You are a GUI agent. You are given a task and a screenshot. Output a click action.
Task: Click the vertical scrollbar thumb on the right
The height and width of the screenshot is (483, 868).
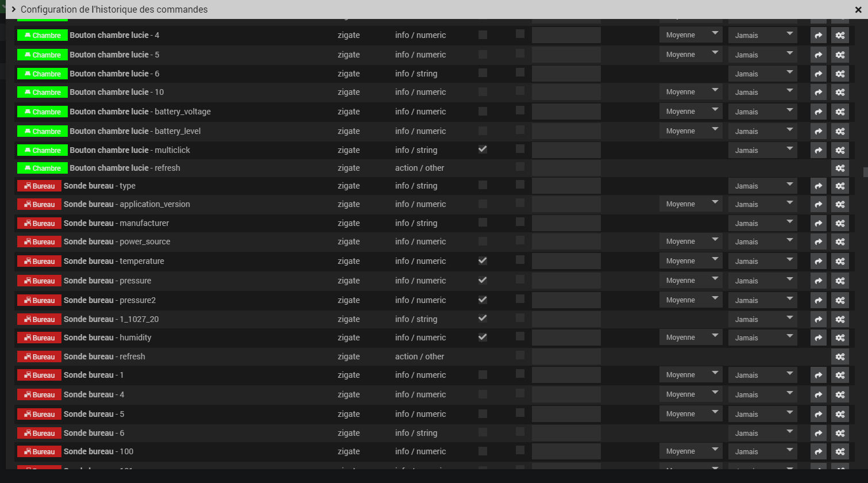865,172
